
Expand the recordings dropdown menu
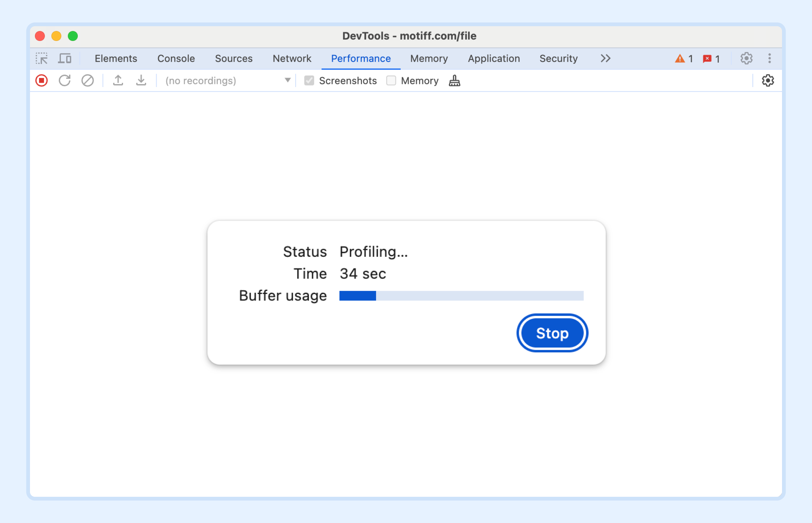[x=288, y=81]
